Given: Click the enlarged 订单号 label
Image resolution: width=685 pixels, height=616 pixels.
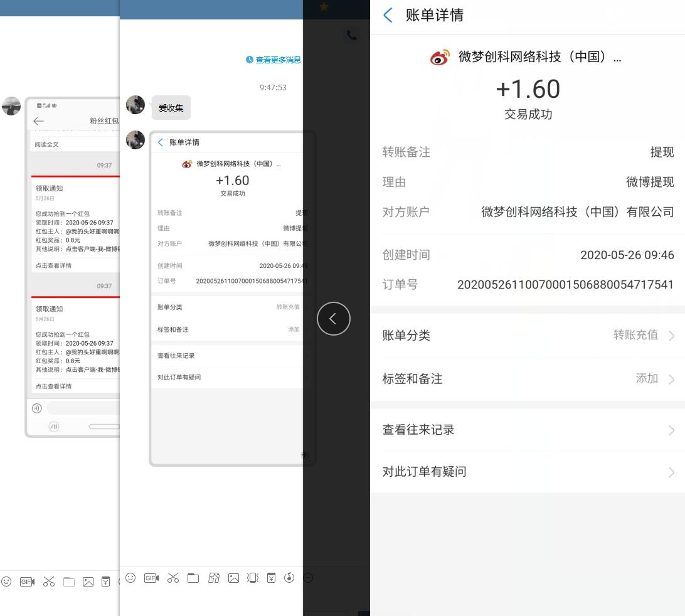Looking at the screenshot, I should coord(400,285).
